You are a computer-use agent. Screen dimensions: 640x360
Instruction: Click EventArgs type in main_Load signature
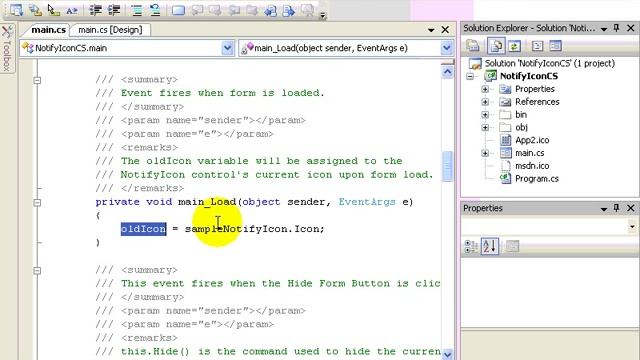[367, 202]
